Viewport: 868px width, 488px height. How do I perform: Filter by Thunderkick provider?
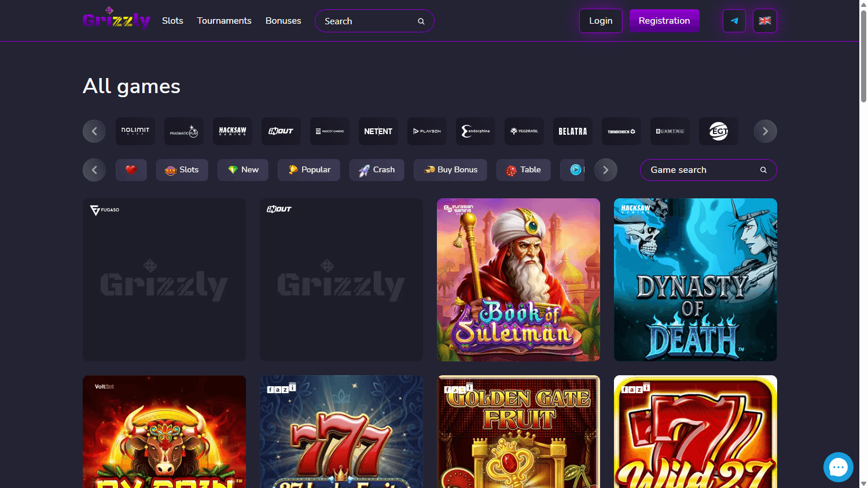[621, 131]
